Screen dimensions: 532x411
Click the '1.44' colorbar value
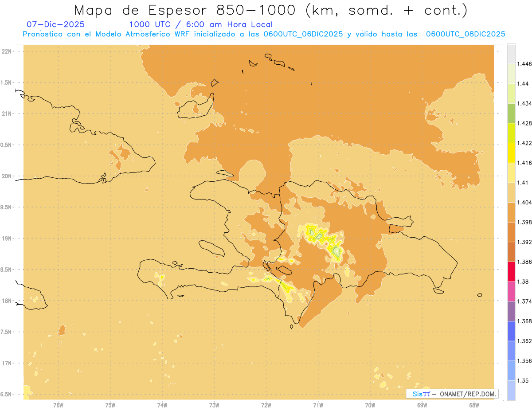click(523, 84)
